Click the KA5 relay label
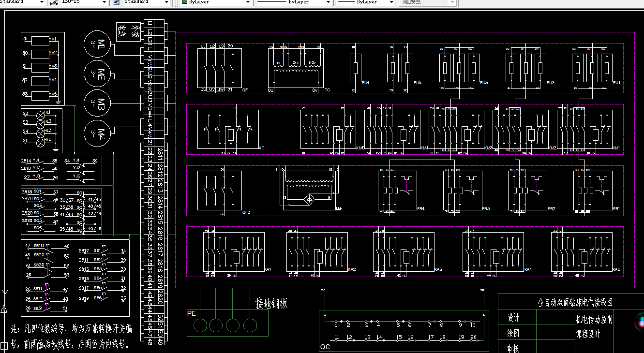The width and height of the screenshot is (644, 353). (x=616, y=269)
